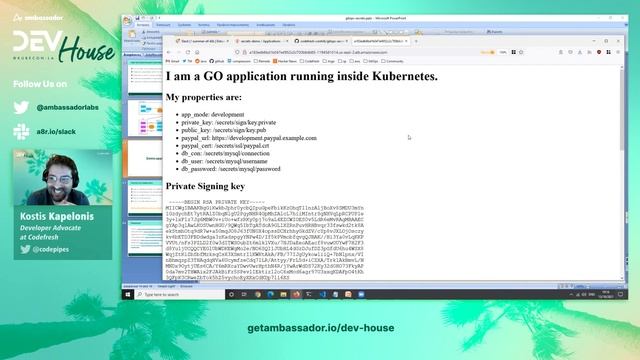The image size is (640, 360).
Task: Click the browser address bar URL
Action: [318, 52]
